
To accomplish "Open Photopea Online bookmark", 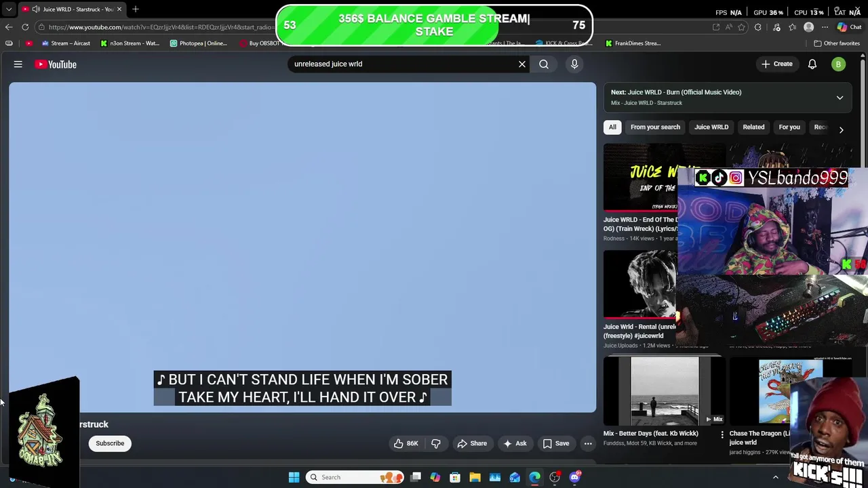I will coord(199,43).
